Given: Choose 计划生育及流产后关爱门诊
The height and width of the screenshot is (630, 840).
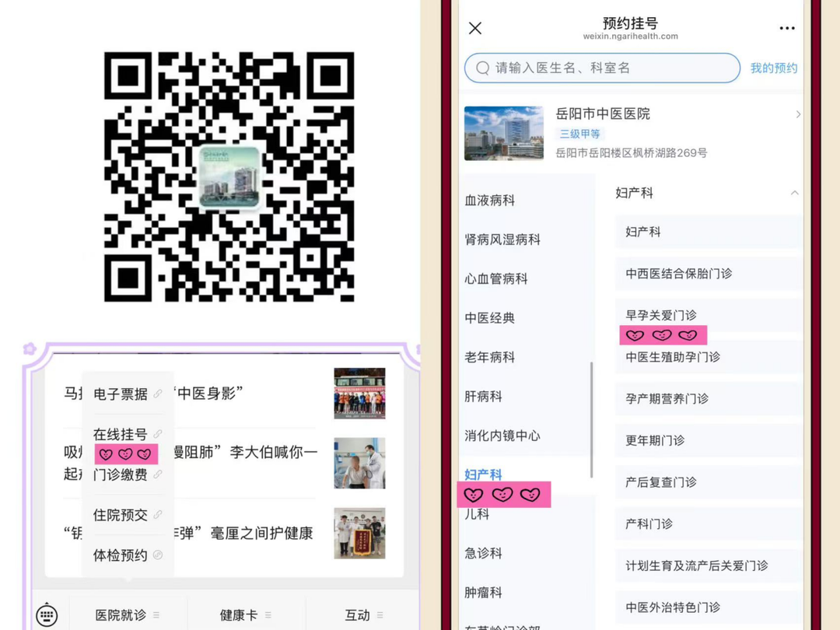Looking at the screenshot, I should pos(709,565).
